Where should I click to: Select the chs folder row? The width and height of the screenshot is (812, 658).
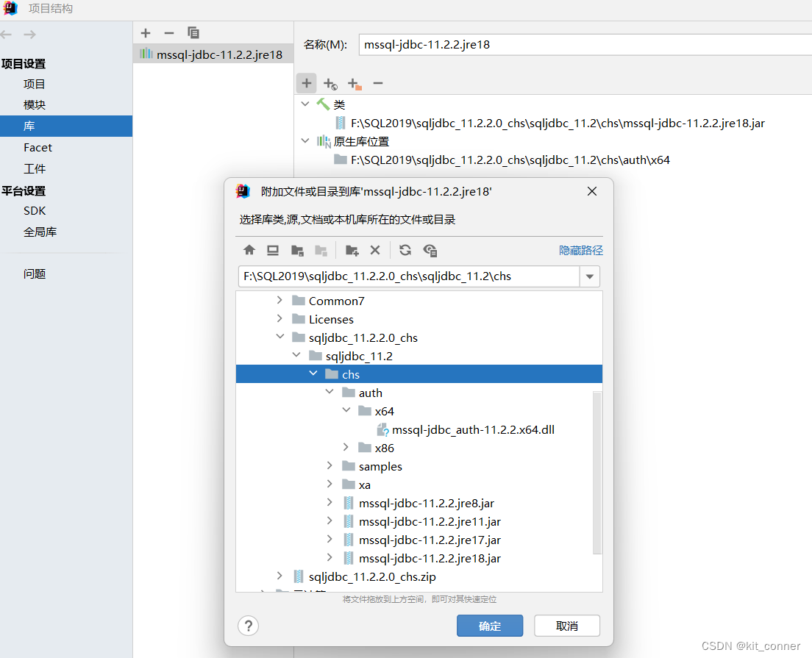point(419,374)
